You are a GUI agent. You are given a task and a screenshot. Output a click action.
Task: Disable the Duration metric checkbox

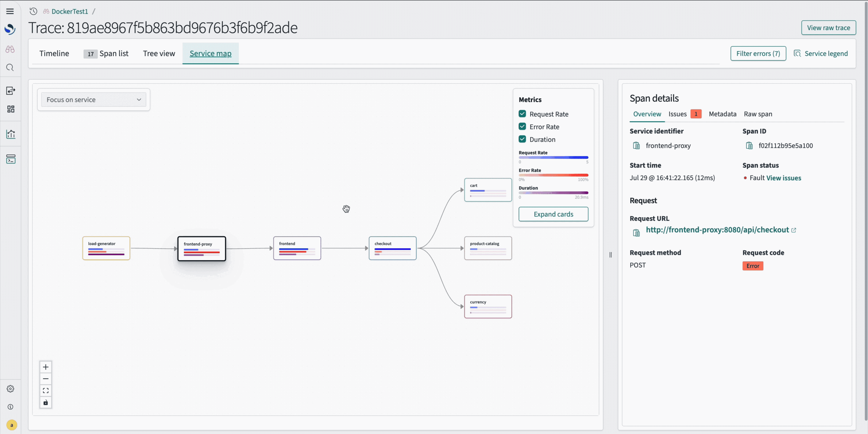pos(522,139)
